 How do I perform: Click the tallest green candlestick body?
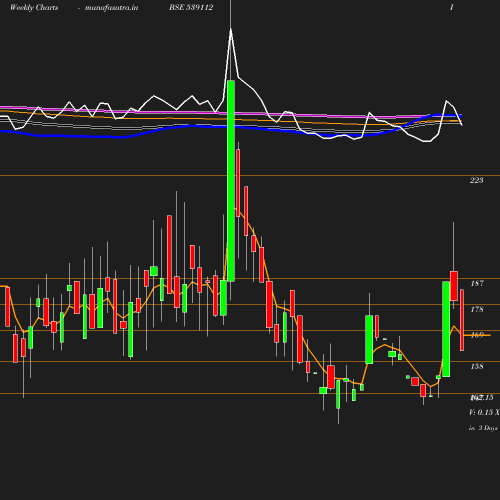click(231, 181)
